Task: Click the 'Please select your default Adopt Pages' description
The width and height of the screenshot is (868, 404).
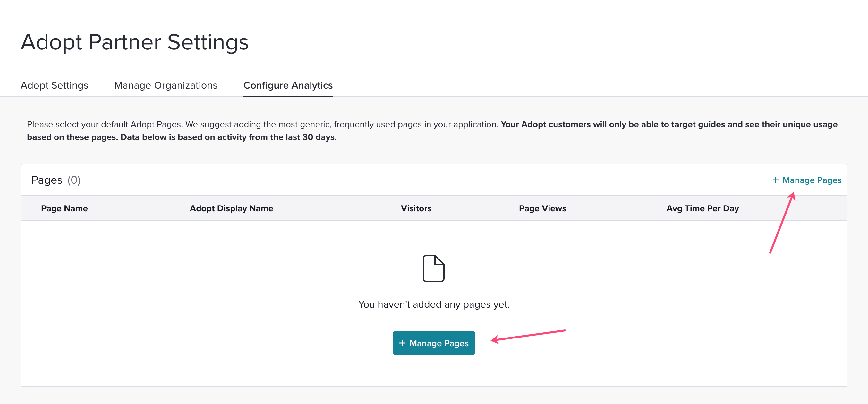Action: (x=432, y=130)
